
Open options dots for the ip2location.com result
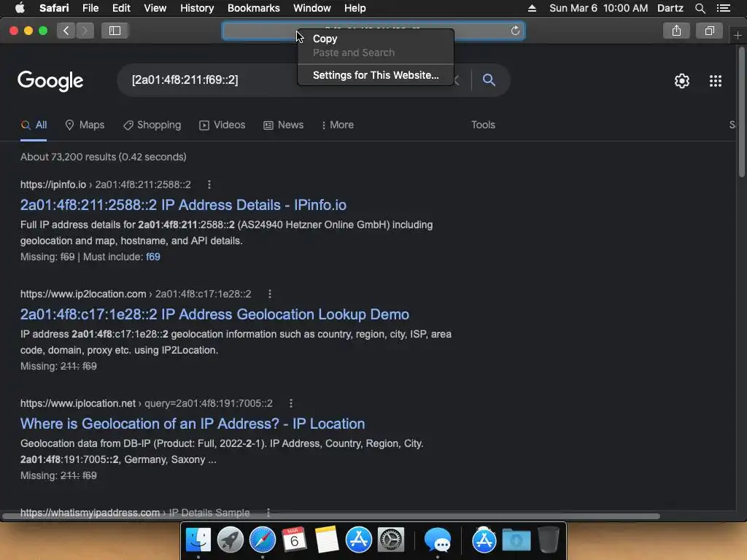coord(270,295)
